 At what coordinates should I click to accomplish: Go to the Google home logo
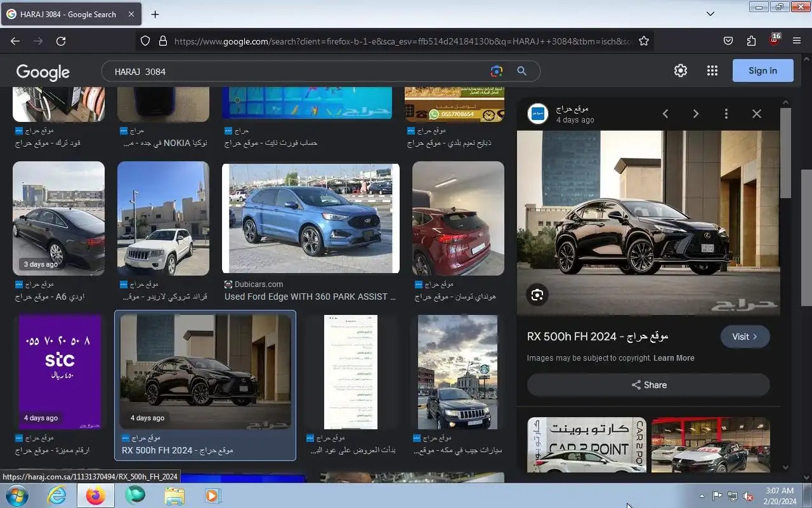pyautogui.click(x=43, y=72)
